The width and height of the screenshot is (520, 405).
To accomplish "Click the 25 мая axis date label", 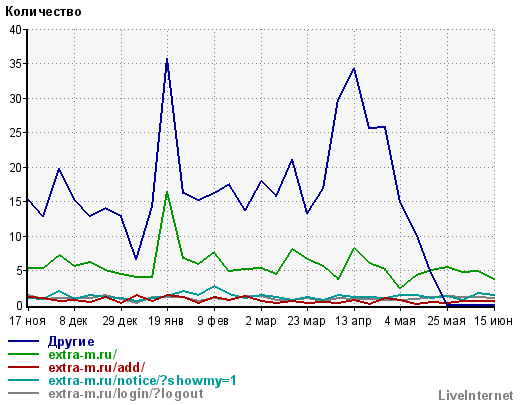I will tap(446, 321).
